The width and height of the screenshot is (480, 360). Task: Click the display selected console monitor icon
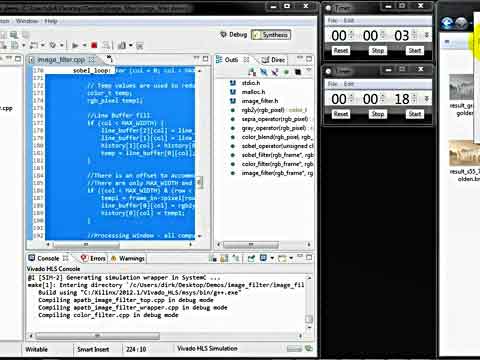[x=263, y=258]
